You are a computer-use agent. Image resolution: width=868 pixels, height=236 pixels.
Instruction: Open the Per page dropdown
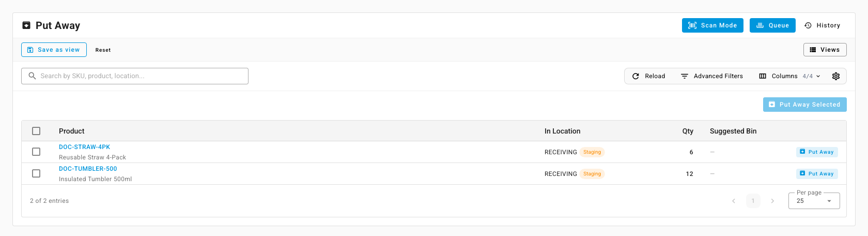pyautogui.click(x=814, y=201)
